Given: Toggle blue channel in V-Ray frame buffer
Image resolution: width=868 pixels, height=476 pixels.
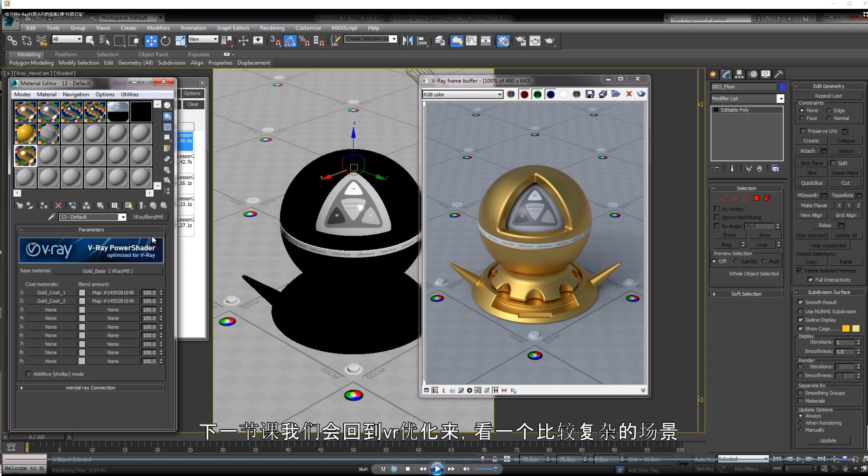Looking at the screenshot, I should click(550, 94).
